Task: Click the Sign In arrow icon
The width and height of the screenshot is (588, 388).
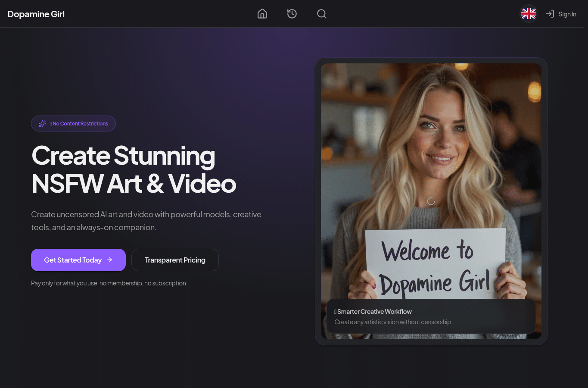Action: tap(550, 14)
